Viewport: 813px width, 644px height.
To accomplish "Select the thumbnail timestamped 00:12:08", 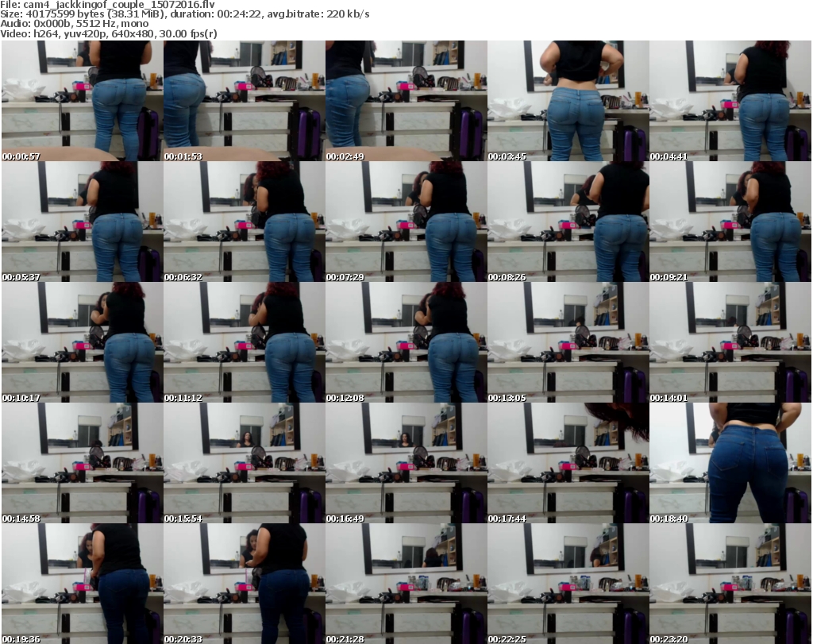I will tap(406, 342).
